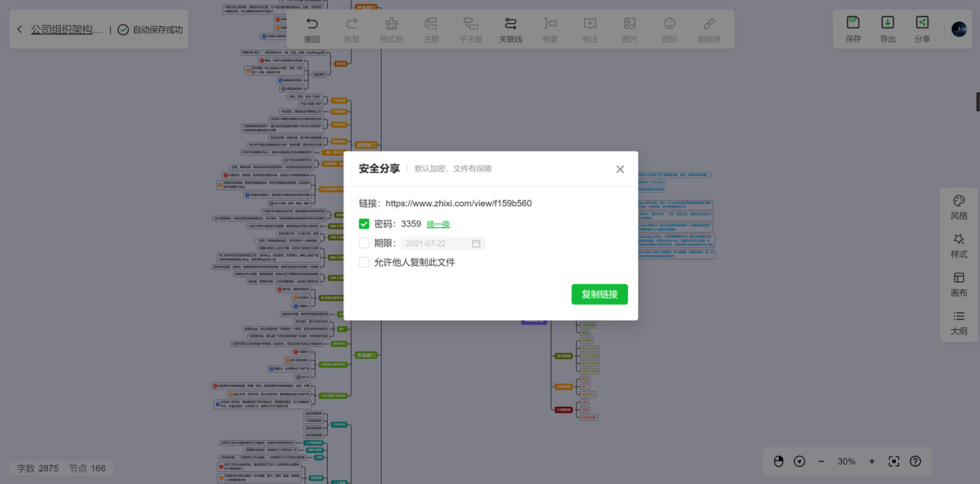
Task: Zoom in with the plus button
Action: (x=872, y=461)
